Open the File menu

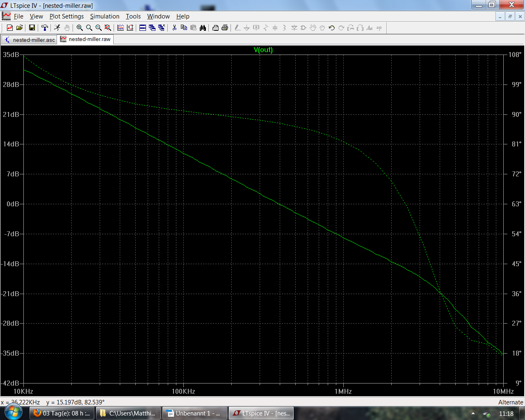tap(18, 16)
